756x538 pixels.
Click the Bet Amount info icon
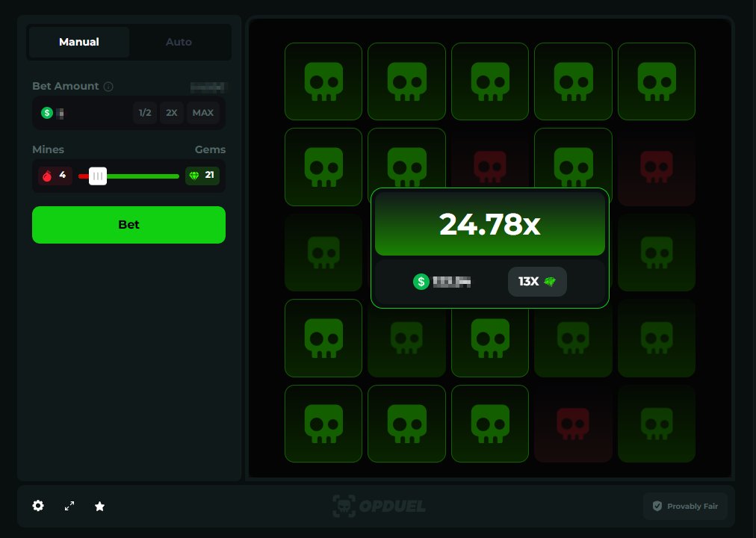[108, 87]
